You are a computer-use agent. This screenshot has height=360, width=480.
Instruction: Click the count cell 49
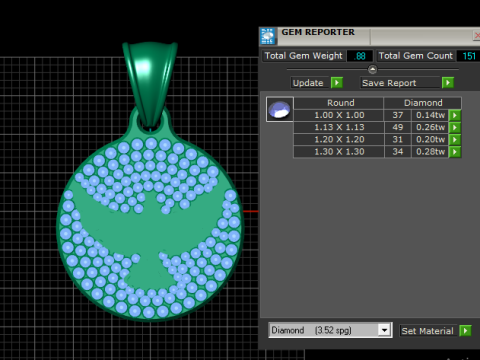398,127
